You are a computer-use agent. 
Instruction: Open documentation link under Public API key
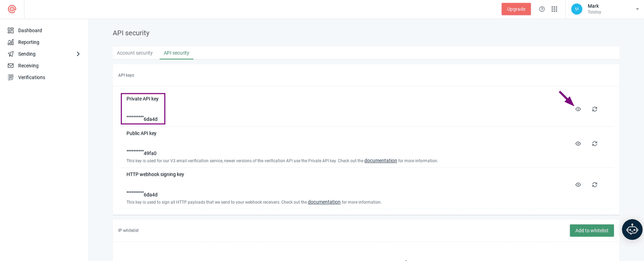pos(380,161)
